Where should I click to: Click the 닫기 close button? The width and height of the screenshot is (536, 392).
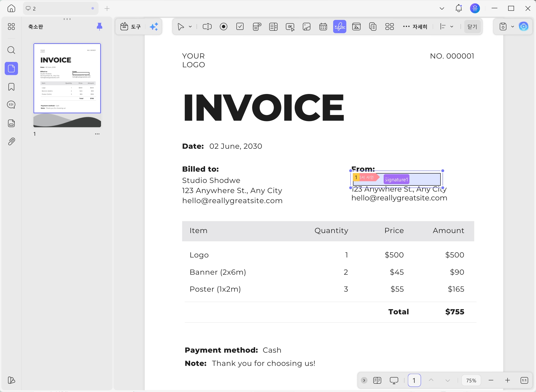pyautogui.click(x=472, y=27)
